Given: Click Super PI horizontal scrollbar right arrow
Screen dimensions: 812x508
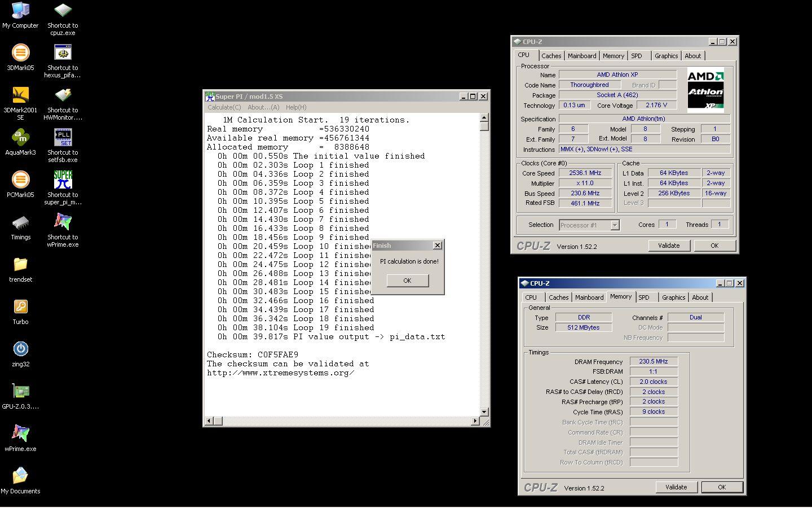Looking at the screenshot, I should (475, 421).
